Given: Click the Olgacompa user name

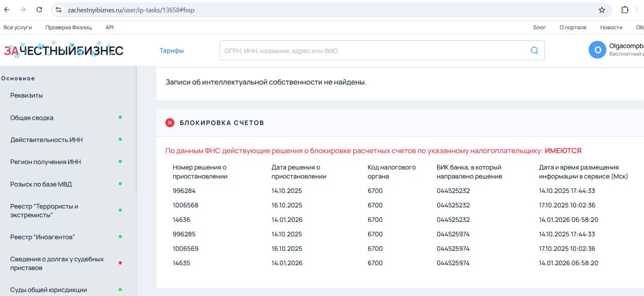Looking at the screenshot, I should [626, 45].
